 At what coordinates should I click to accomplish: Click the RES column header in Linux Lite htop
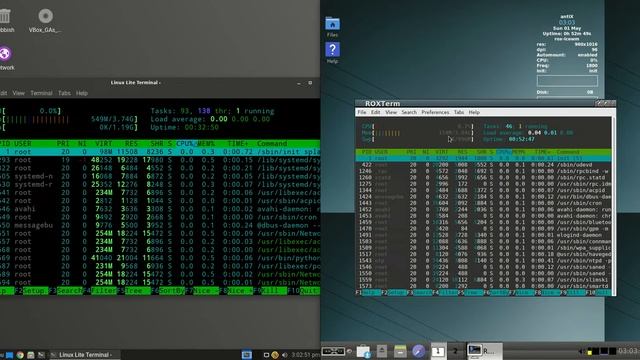tap(131, 144)
